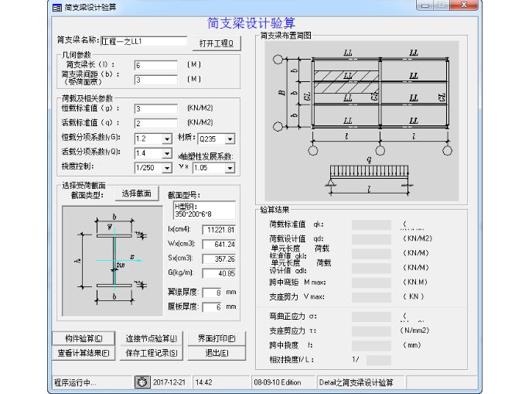Minimize the 简支梁设计验算 window

[x=425, y=5]
